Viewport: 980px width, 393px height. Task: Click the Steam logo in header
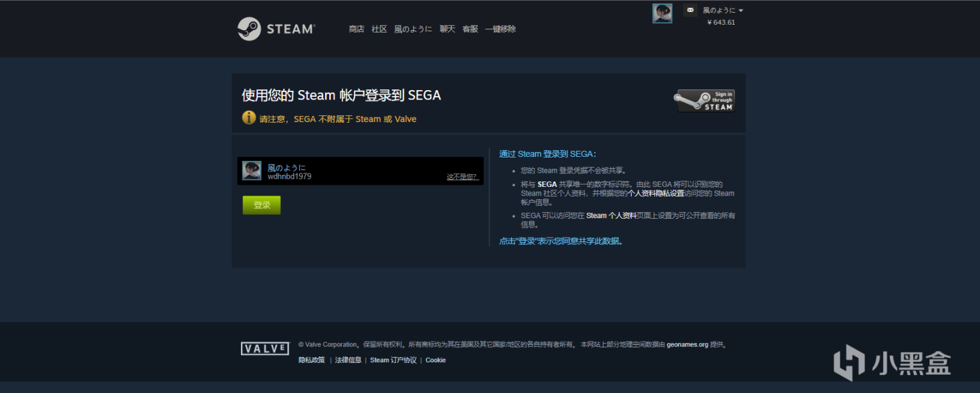tap(276, 29)
